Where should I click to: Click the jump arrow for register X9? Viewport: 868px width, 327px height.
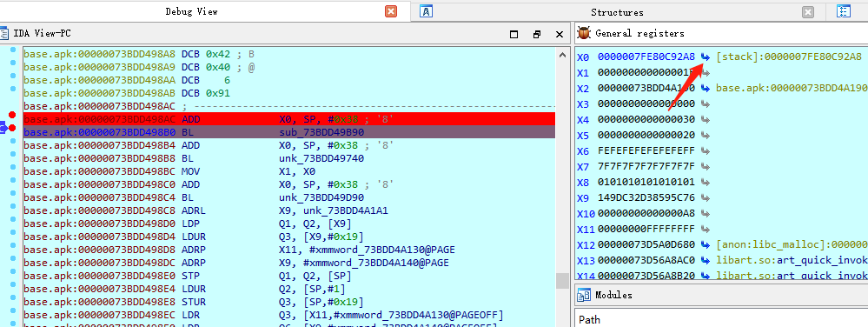706,197
